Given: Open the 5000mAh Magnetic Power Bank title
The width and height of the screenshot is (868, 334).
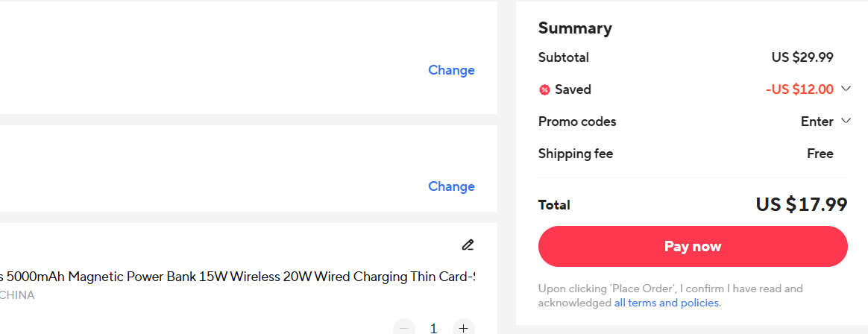Looking at the screenshot, I should [239, 277].
